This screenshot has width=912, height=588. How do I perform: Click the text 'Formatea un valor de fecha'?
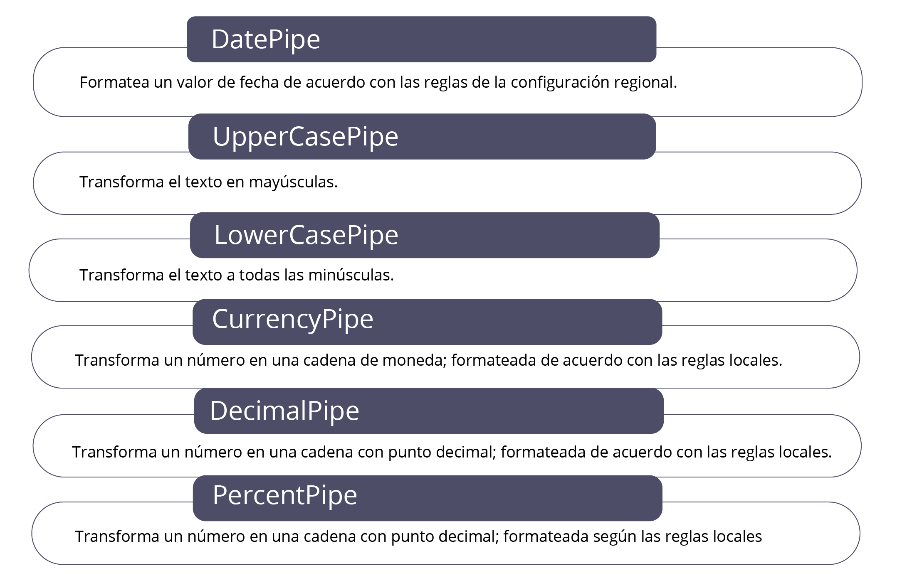(x=179, y=82)
